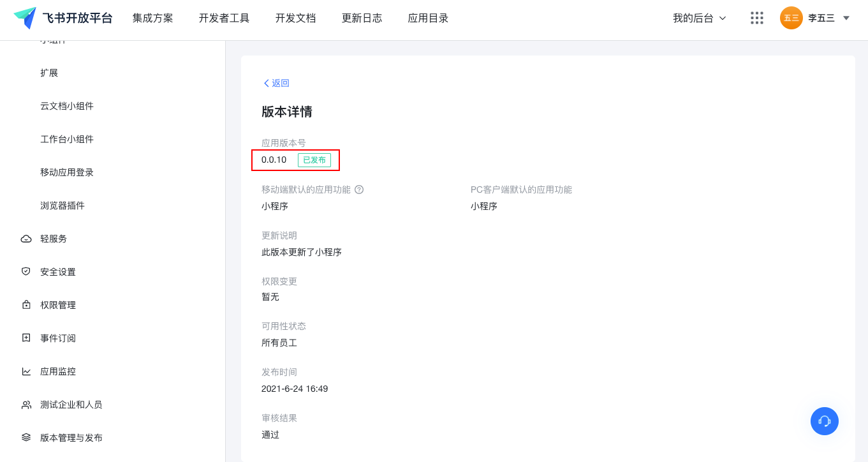Click the cloud icon for 轻服务
This screenshot has width=868, height=462.
[26, 239]
